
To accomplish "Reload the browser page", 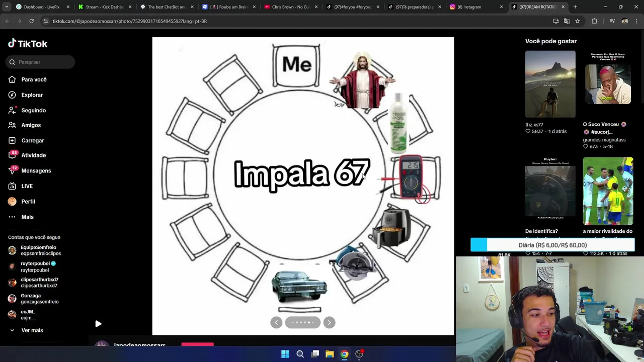I will [x=31, y=21].
